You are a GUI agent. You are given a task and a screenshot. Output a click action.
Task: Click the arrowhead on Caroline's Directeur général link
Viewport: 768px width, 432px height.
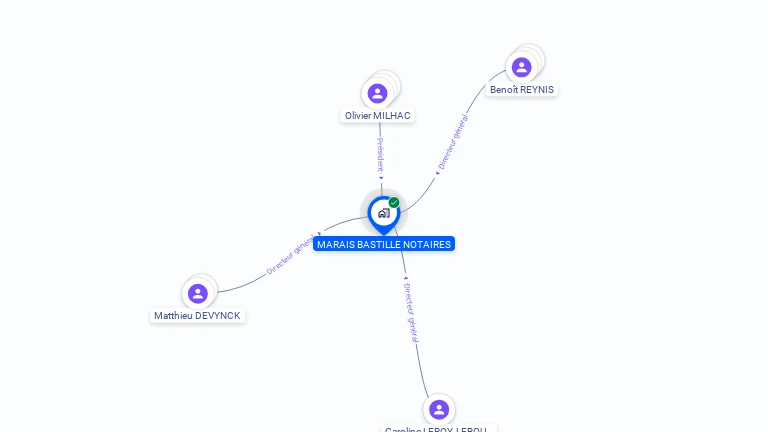[x=406, y=278]
